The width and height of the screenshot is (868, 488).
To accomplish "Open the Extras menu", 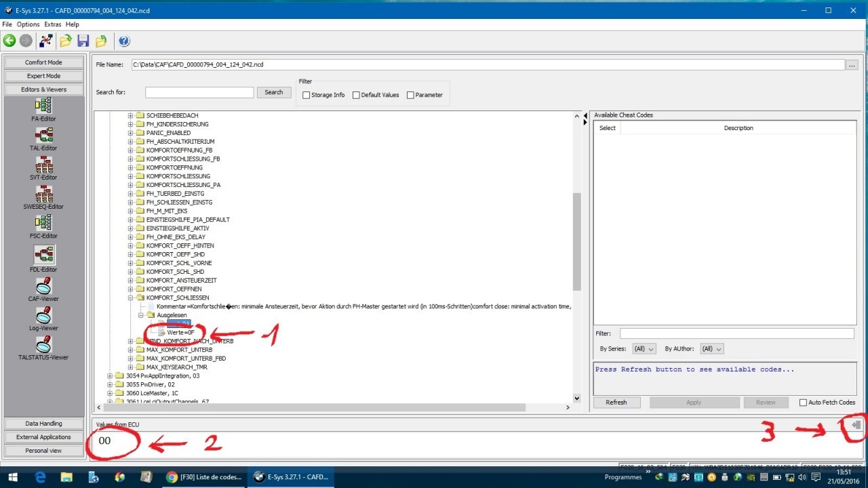I will click(52, 24).
